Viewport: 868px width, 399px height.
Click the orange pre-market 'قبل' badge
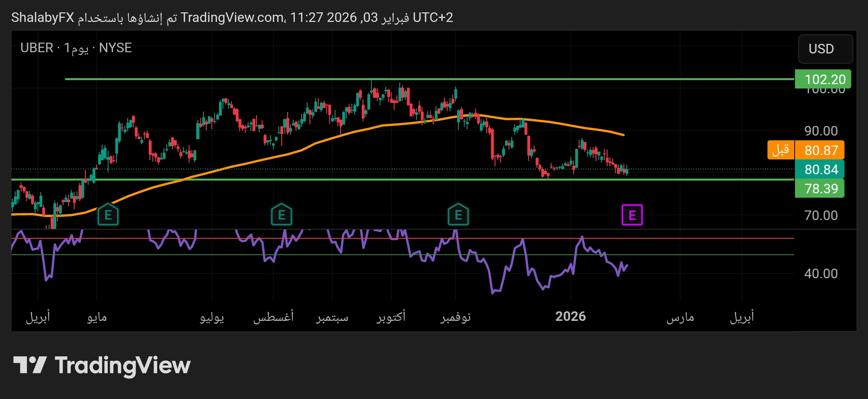tap(781, 150)
